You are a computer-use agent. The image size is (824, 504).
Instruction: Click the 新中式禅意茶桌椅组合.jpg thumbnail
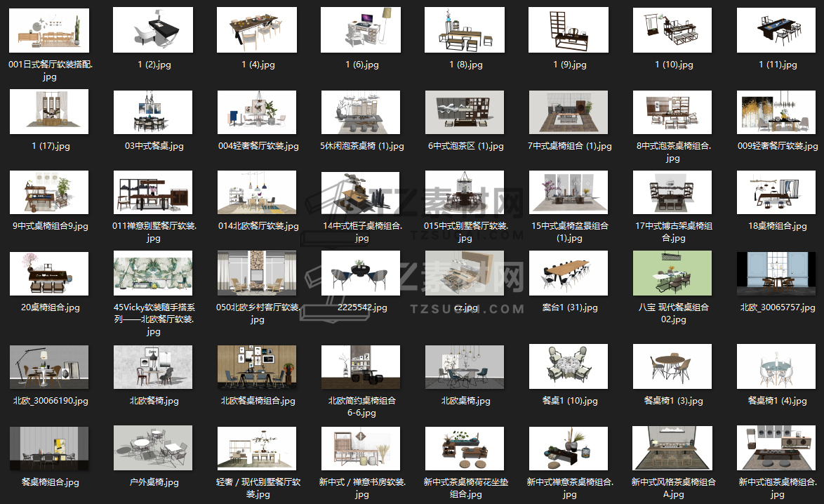coord(569,449)
